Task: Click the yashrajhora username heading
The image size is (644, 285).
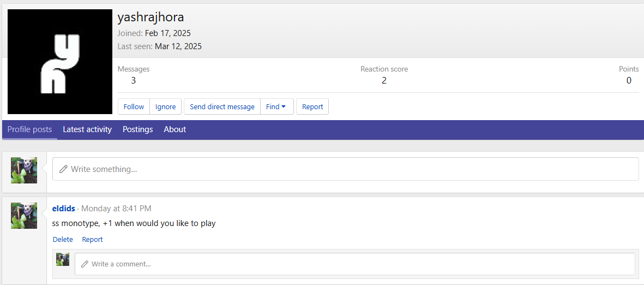Action: click(151, 17)
